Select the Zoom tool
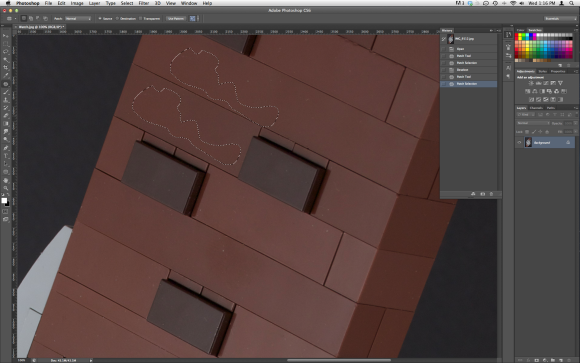Viewport: 580px width, 363px height. 6,188
